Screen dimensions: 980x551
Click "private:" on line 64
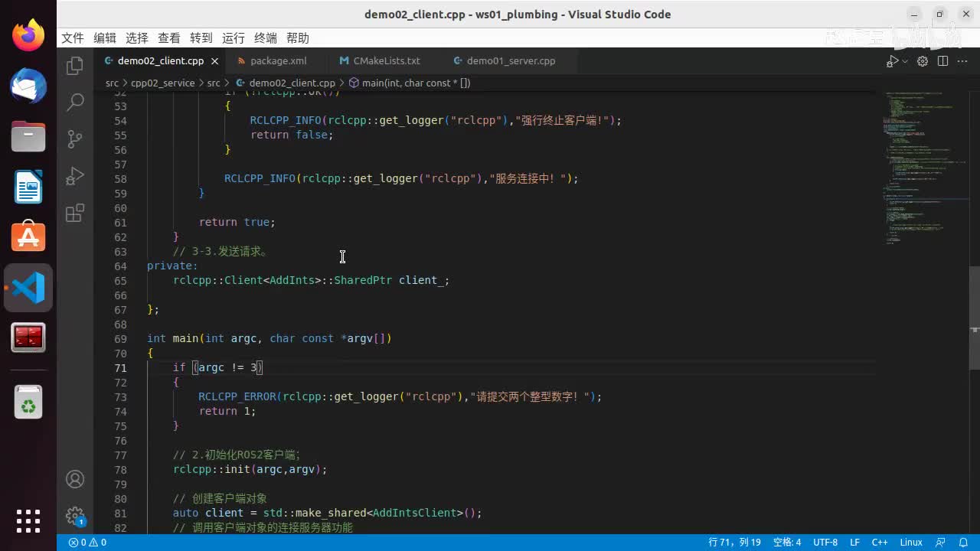tap(172, 266)
